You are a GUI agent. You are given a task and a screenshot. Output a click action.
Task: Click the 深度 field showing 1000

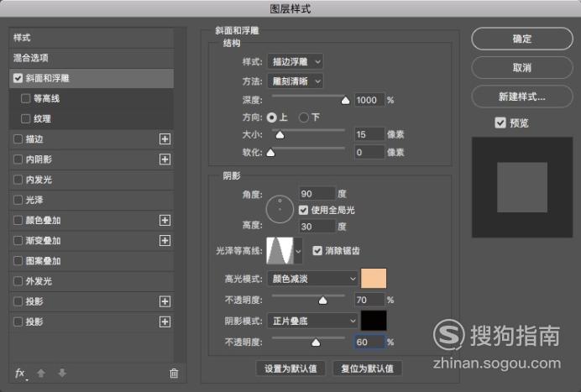tap(369, 100)
